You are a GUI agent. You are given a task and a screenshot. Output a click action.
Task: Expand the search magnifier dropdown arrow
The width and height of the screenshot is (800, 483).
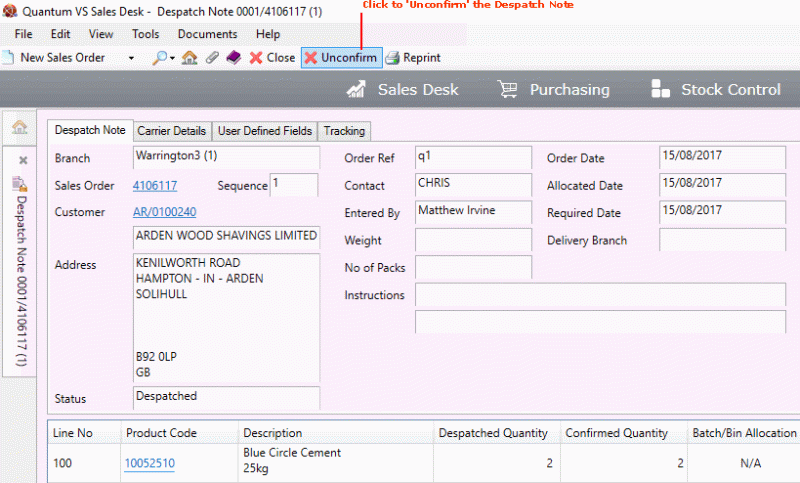pos(172,58)
